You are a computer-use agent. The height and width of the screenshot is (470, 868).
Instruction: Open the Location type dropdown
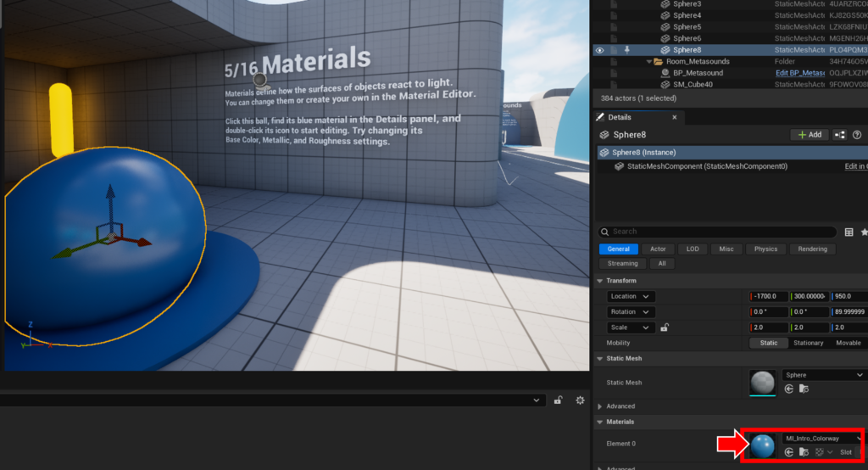(632, 296)
